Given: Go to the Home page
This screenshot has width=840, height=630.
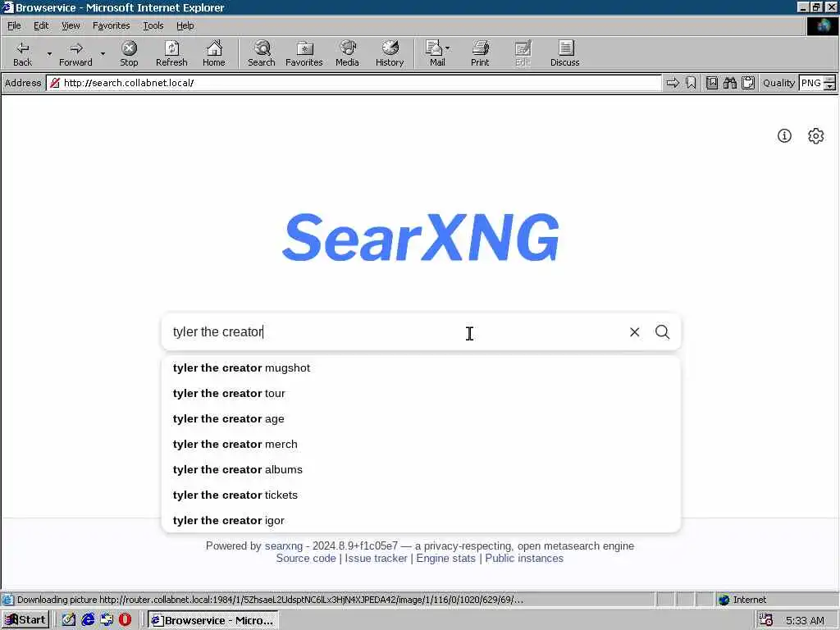Looking at the screenshot, I should tap(214, 53).
